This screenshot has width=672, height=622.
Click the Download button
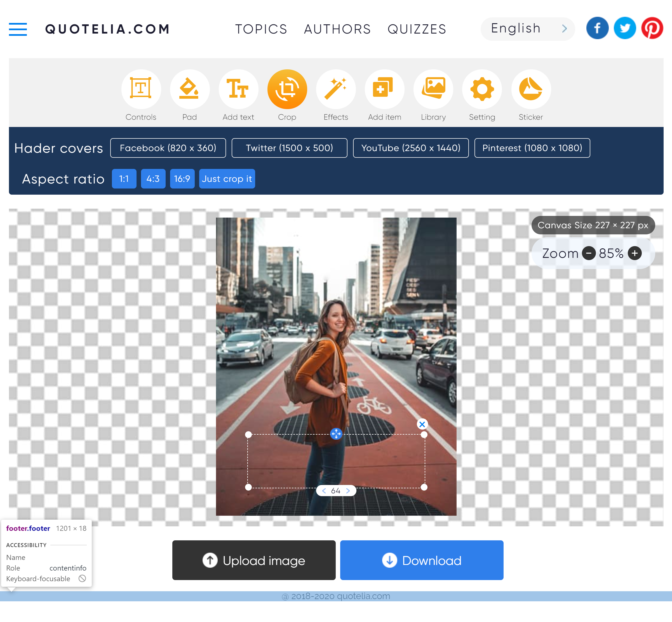pyautogui.click(x=422, y=560)
